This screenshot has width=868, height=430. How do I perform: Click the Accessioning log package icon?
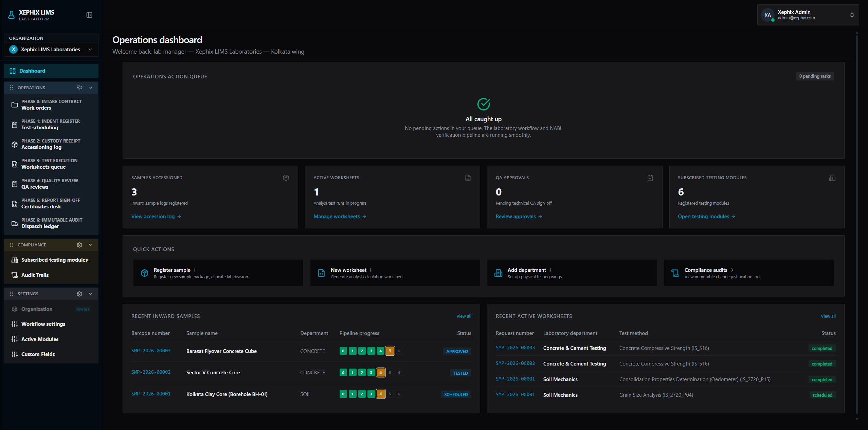[x=15, y=144]
